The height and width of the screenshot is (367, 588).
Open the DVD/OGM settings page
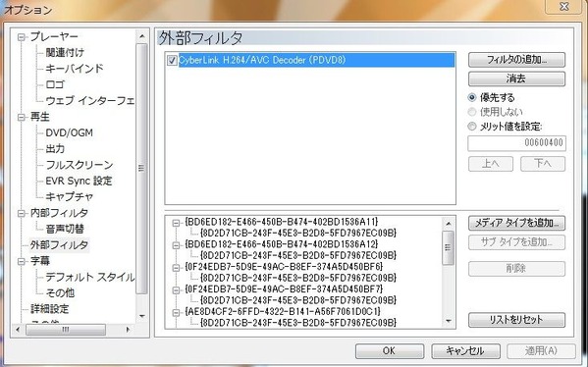click(69, 132)
